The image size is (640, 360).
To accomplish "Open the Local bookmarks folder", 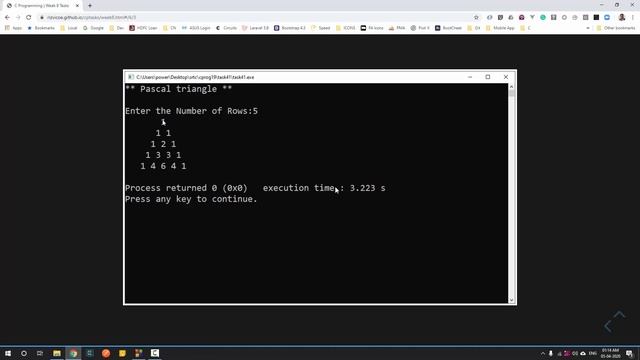I will pyautogui.click(x=69, y=28).
